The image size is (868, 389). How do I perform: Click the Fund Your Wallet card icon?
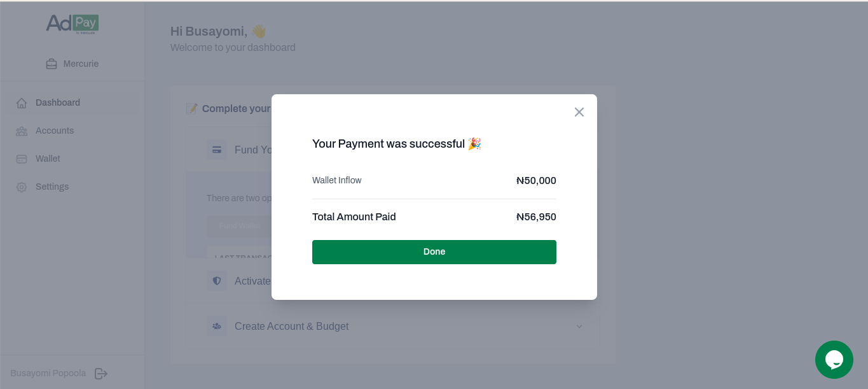click(x=217, y=150)
